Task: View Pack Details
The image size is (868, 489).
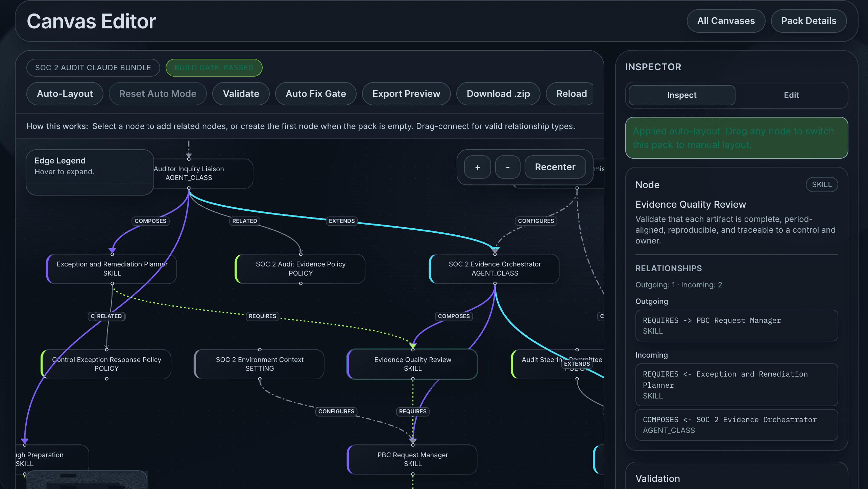Action: click(x=809, y=21)
